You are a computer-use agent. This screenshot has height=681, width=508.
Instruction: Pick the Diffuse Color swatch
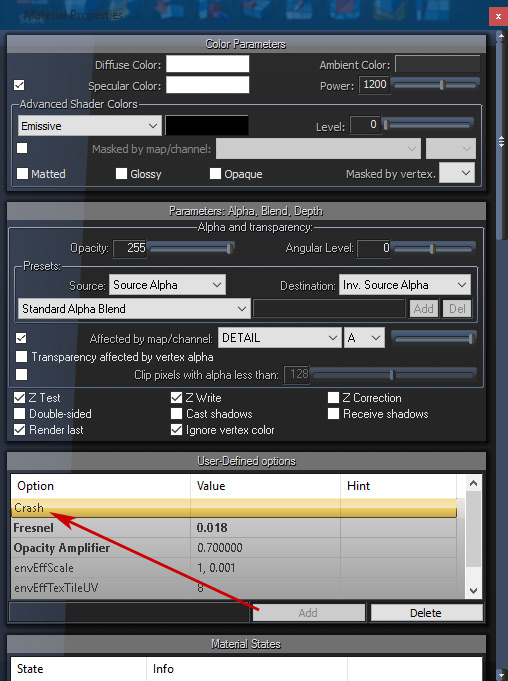pos(208,64)
